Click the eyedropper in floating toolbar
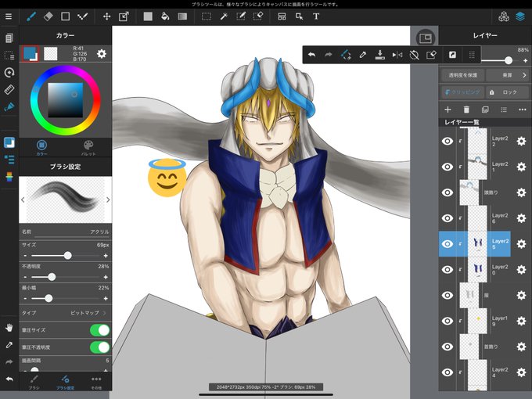The height and width of the screenshot is (399, 532). (363, 55)
